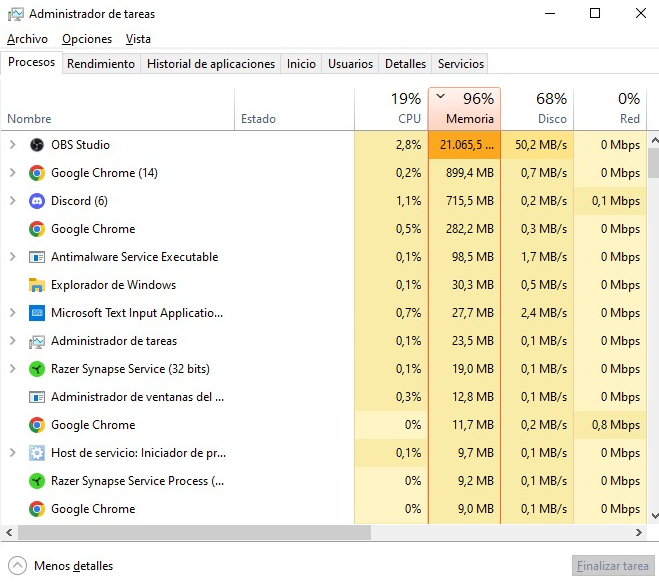Select the OBS Studio memory cell 21.065,5
Image resolution: width=659 pixels, height=582 pixels.
[x=464, y=145]
